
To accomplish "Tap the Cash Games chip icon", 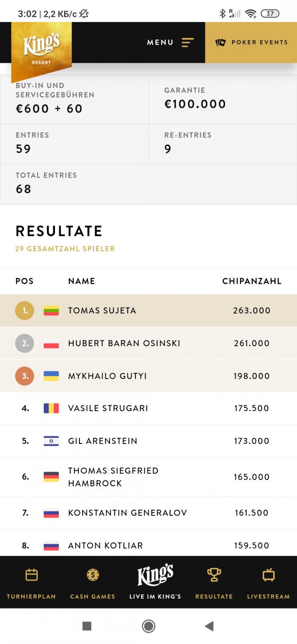I will coord(92,575).
